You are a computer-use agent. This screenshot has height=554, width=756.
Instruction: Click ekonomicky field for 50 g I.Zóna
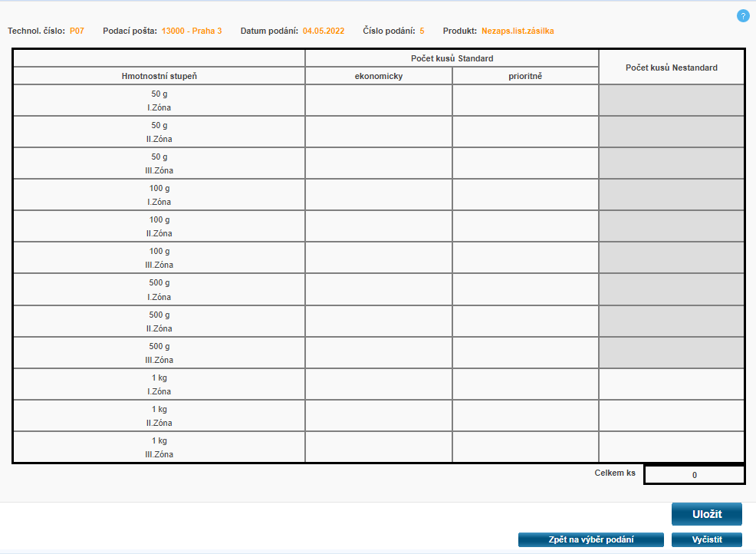tap(379, 101)
